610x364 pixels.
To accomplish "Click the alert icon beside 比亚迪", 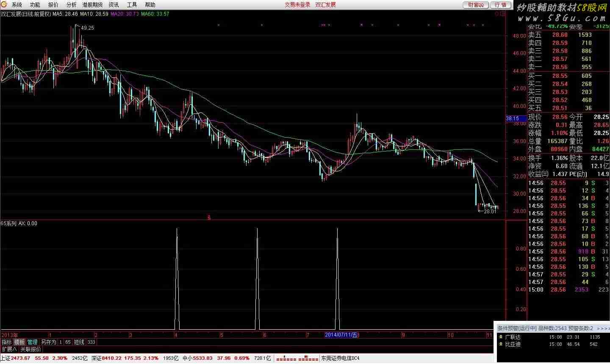I will click(x=500, y=345).
